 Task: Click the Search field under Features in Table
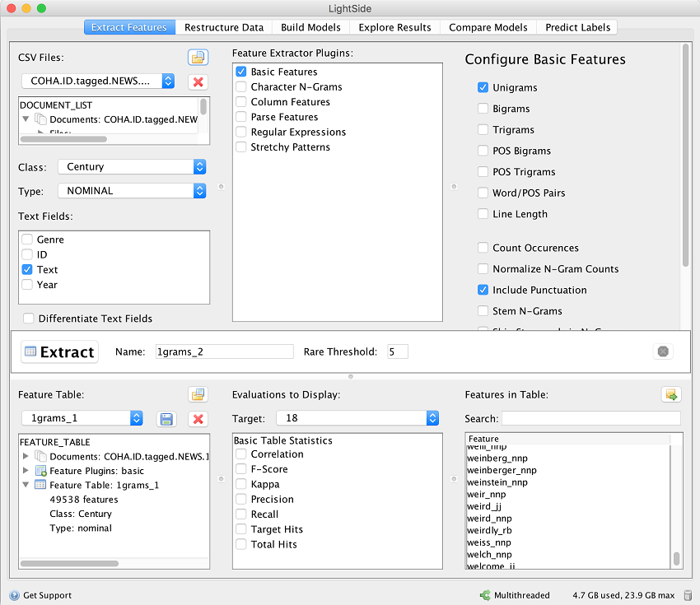591,417
